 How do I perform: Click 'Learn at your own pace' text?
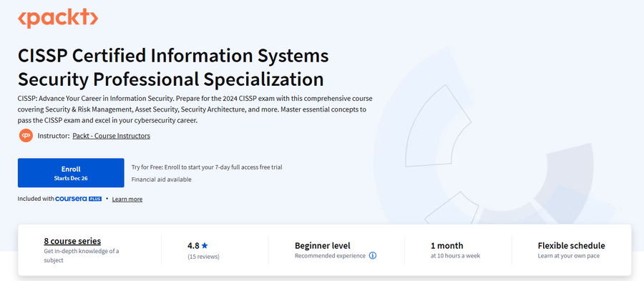568,255
